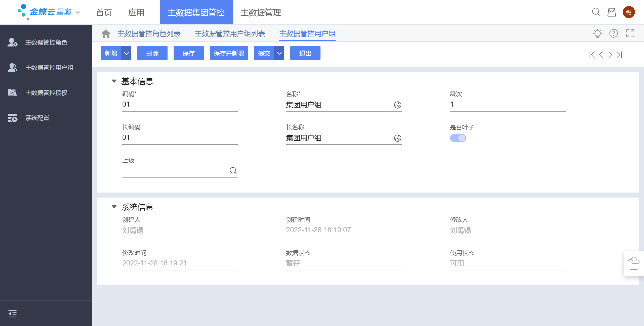Go to 首页 in the top menu
Viewport: 644px width, 326px height.
pos(104,12)
